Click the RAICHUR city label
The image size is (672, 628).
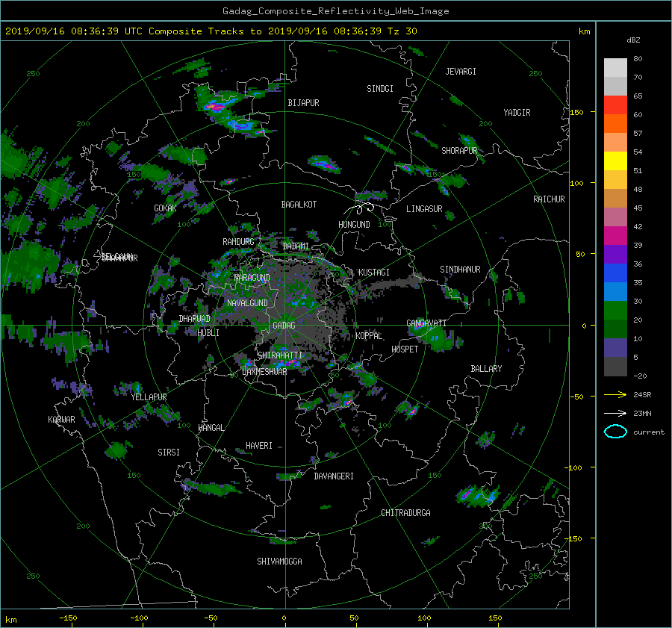coord(549,199)
